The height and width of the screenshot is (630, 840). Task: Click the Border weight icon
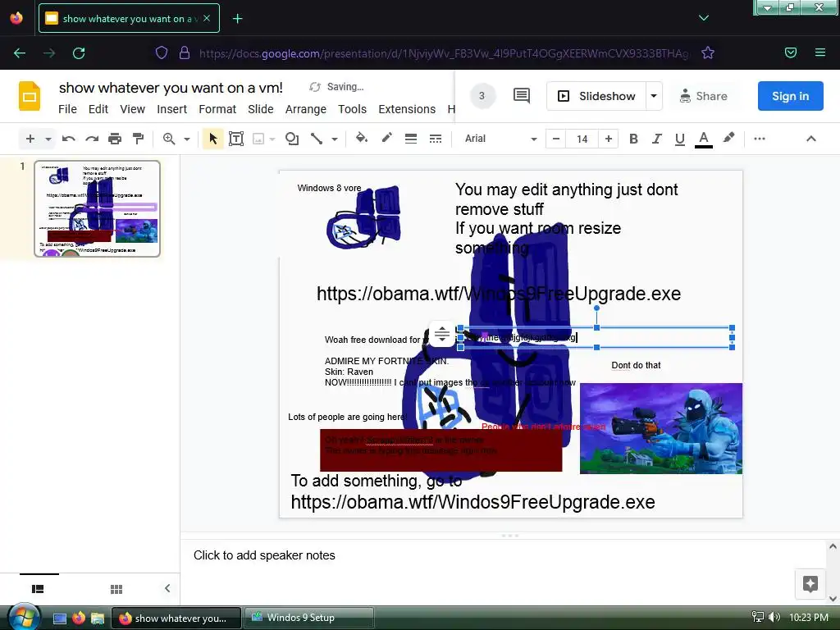(x=411, y=139)
